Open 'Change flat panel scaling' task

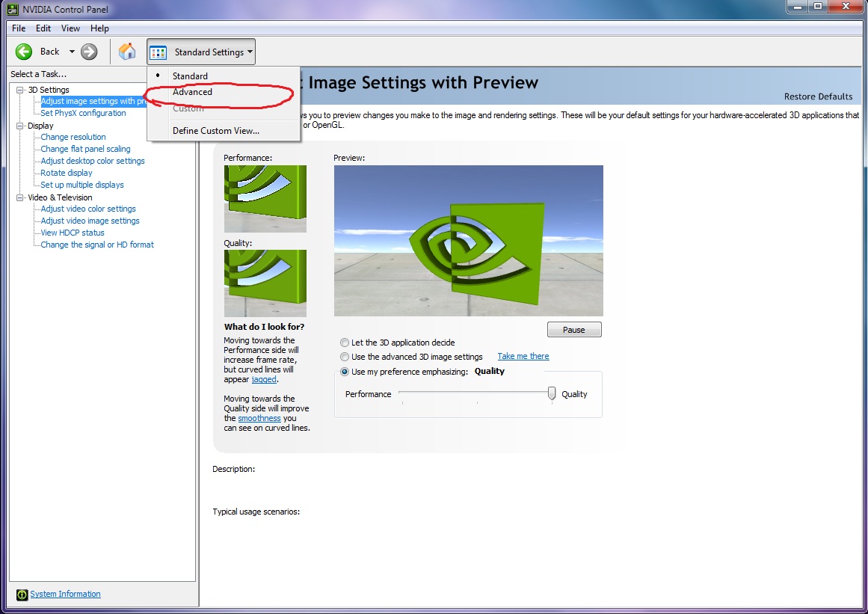tap(85, 149)
